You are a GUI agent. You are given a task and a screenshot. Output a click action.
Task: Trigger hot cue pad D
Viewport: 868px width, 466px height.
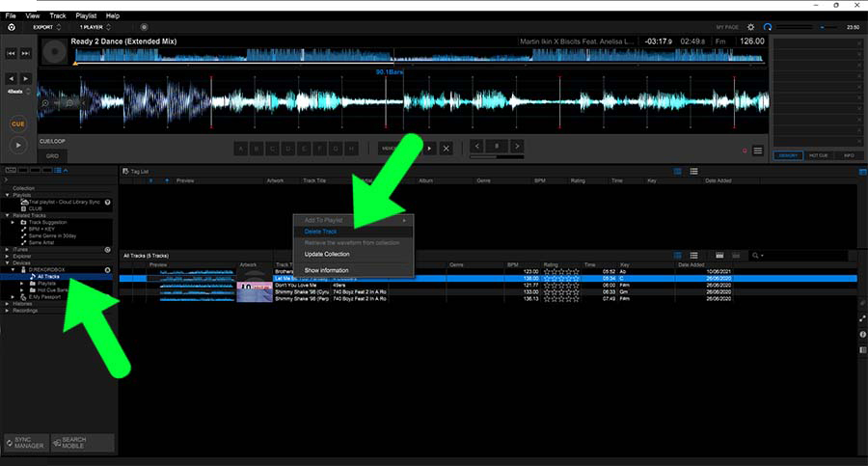[x=288, y=149]
